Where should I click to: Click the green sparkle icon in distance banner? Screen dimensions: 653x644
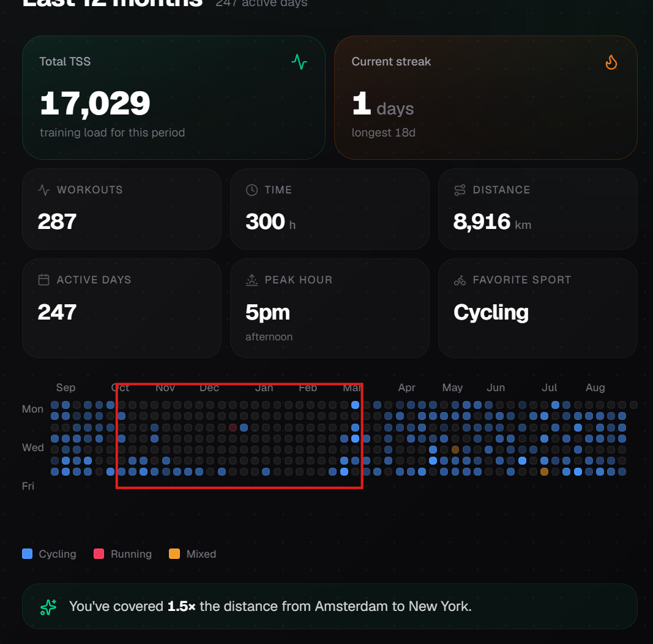48,607
